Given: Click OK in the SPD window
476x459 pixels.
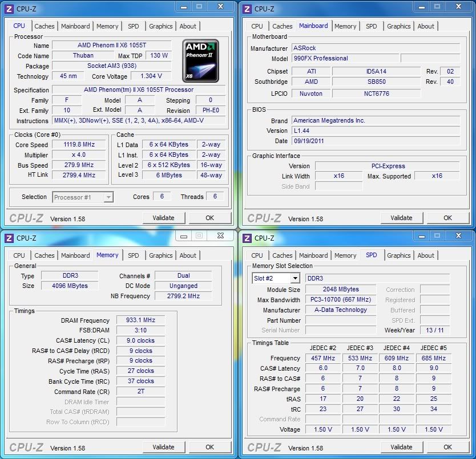Looking at the screenshot, I should pyautogui.click(x=448, y=447).
